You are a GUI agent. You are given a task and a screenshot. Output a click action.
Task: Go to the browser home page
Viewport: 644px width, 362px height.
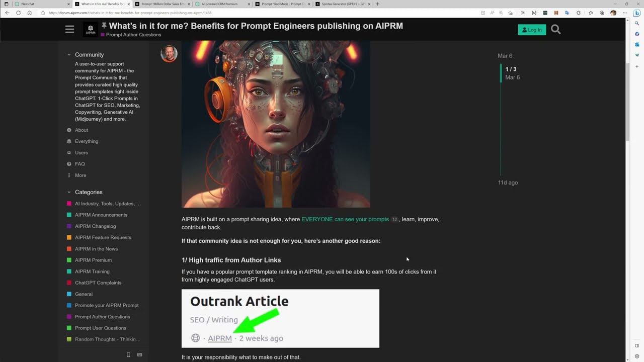[29, 13]
